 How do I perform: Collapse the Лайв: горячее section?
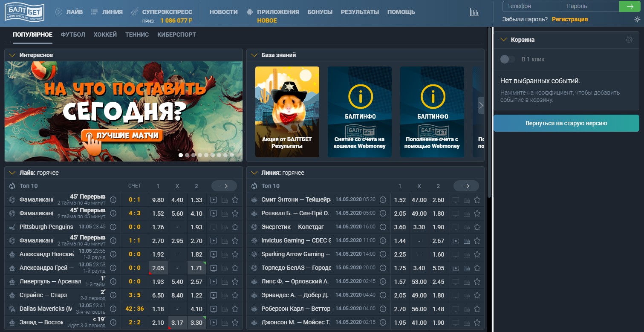tap(13, 172)
